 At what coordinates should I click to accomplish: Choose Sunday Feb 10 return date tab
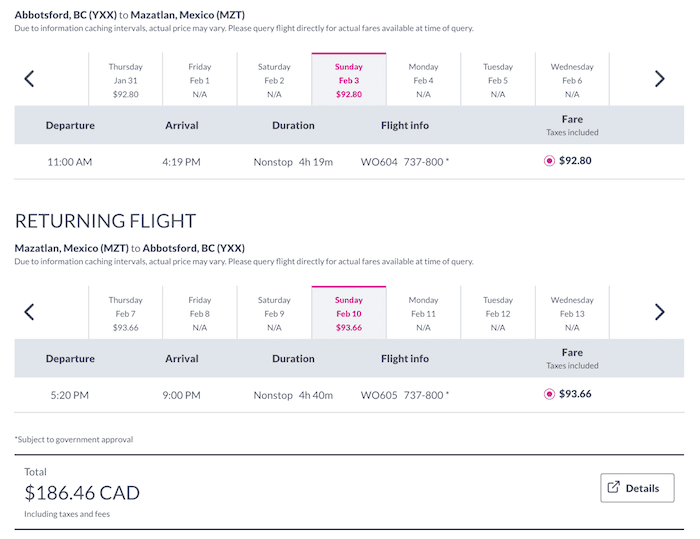(x=349, y=313)
